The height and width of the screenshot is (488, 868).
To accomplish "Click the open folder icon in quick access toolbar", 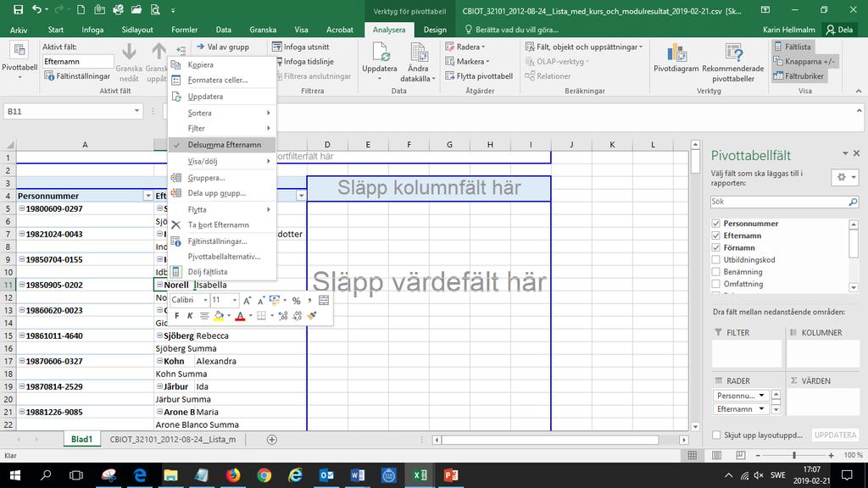I will coord(136,9).
